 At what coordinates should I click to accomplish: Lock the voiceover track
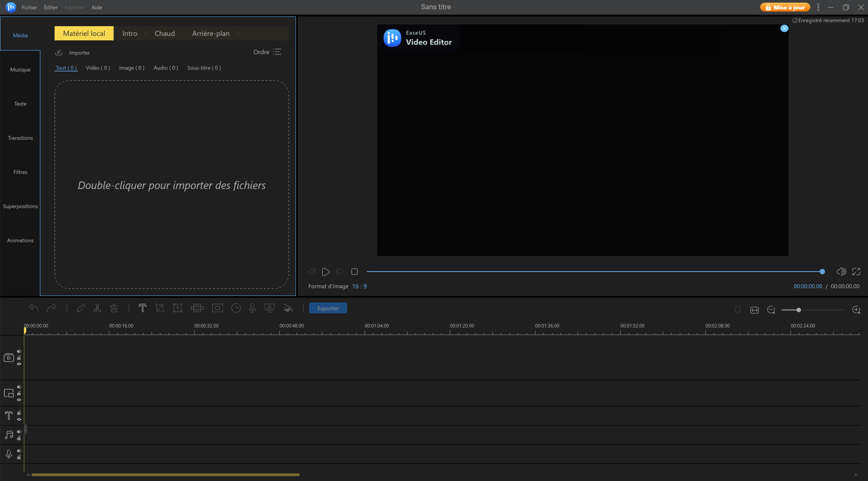tap(19, 457)
